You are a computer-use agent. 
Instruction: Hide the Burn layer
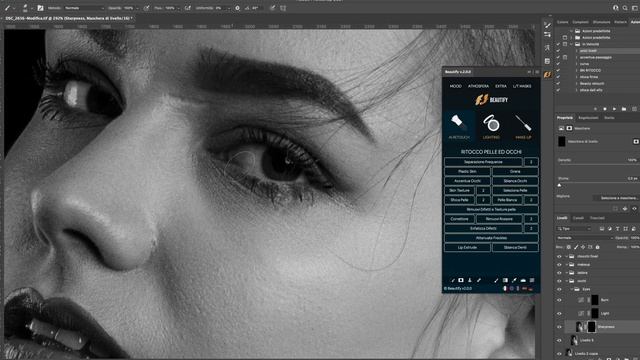click(x=559, y=300)
